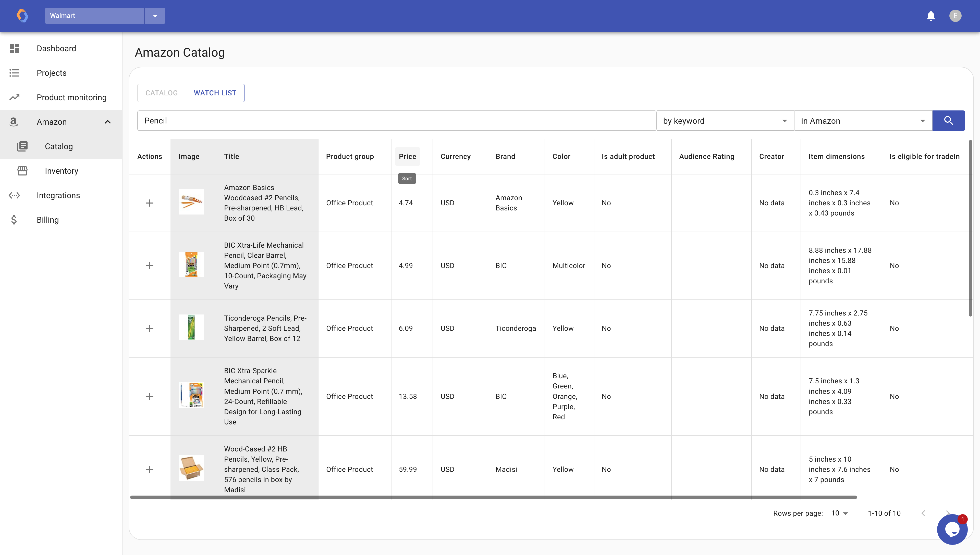Collapse the Amazon sidebar section
The height and width of the screenshot is (555, 980).
pyautogui.click(x=107, y=122)
